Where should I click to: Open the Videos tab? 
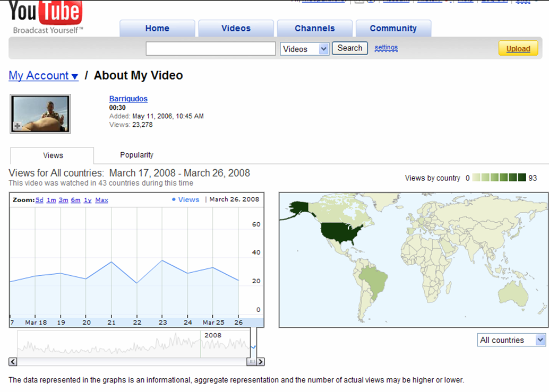pyautogui.click(x=236, y=28)
